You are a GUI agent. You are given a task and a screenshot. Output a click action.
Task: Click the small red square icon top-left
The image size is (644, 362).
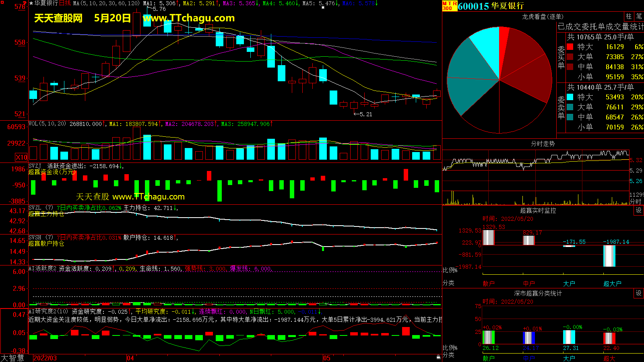[2, 2]
